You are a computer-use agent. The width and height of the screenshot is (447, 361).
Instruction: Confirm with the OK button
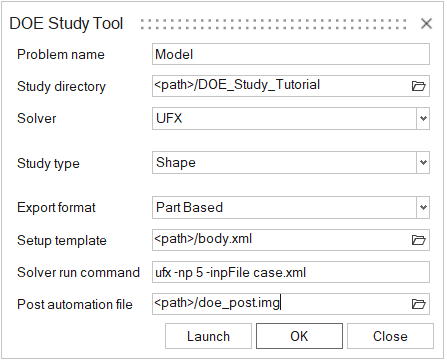click(299, 336)
